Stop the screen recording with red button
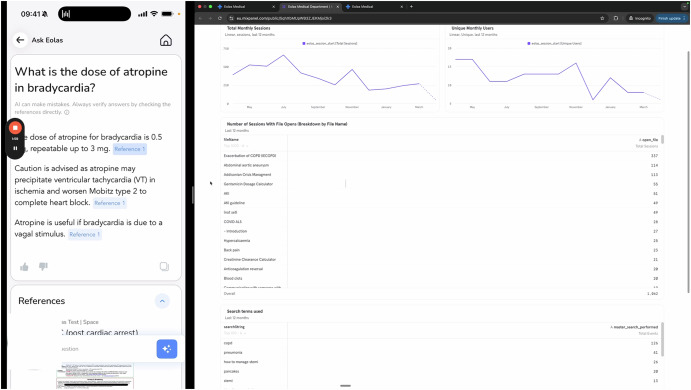 click(x=15, y=128)
